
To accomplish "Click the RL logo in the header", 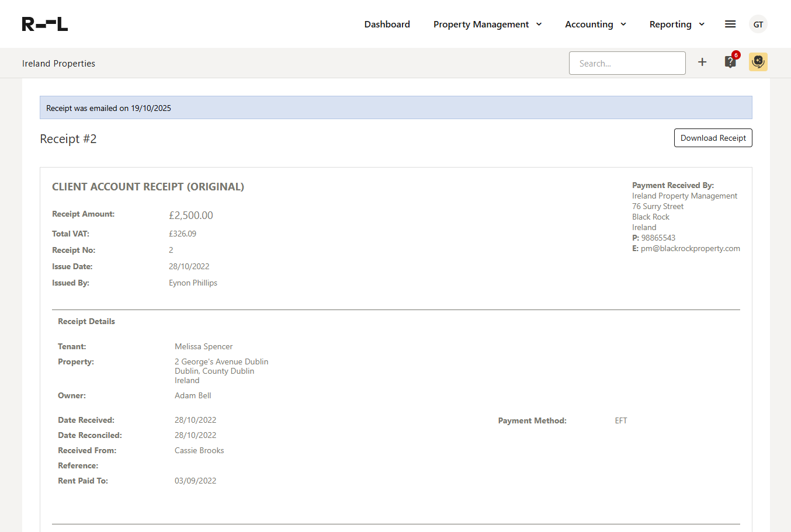I will 45,24.
